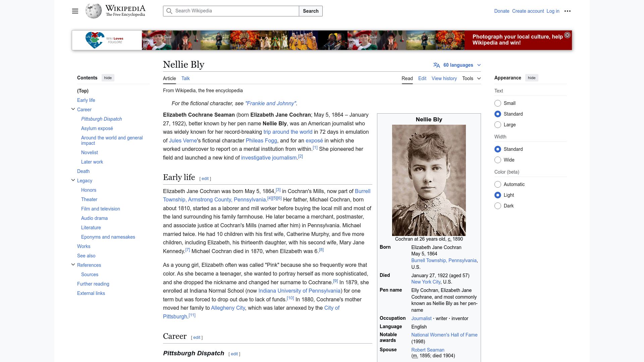Edit the Early life section
Screen dimensions: 644x362
(205, 179)
